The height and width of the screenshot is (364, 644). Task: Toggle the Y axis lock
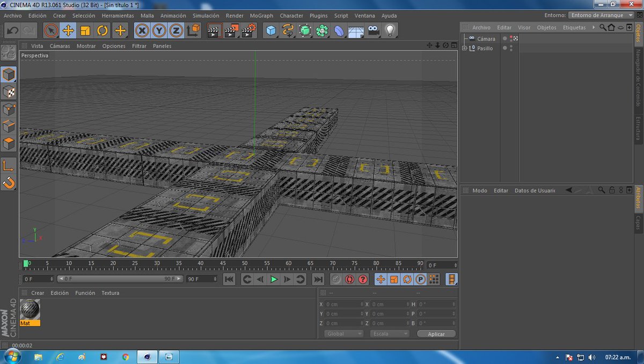click(x=159, y=31)
